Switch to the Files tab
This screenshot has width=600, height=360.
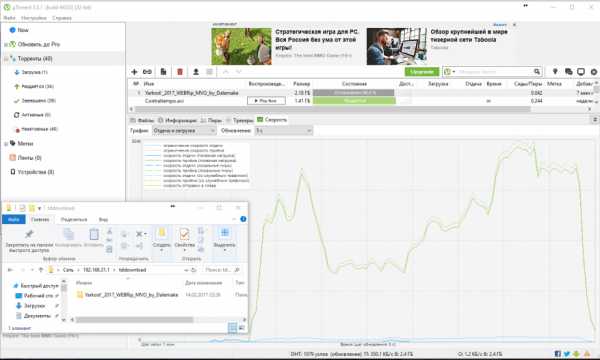click(x=142, y=120)
